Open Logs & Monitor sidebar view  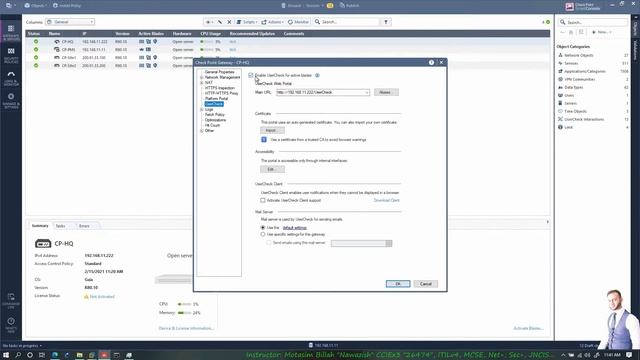click(x=11, y=78)
